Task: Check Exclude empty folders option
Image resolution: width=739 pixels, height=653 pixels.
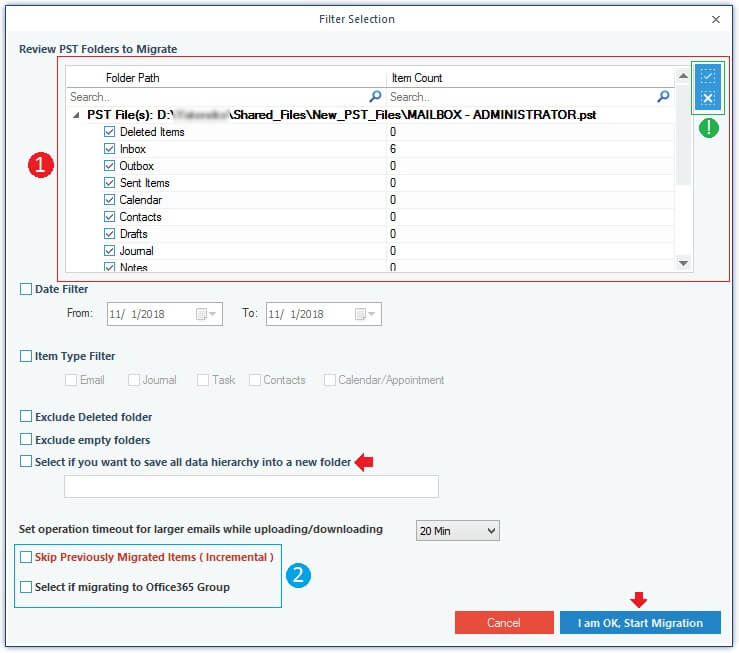Action: [x=26, y=439]
